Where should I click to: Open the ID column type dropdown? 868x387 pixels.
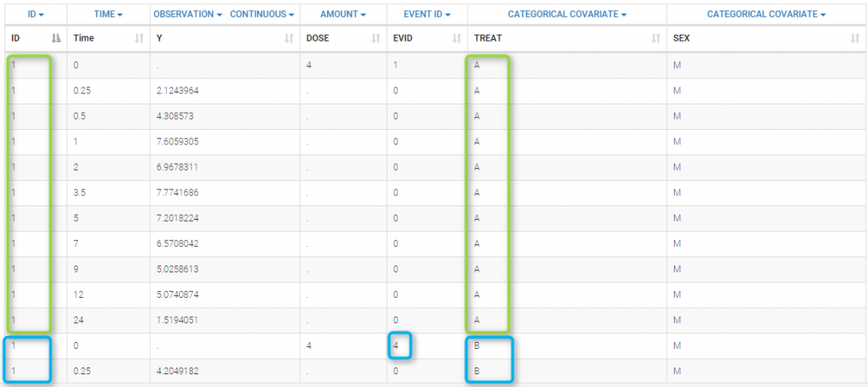click(34, 14)
